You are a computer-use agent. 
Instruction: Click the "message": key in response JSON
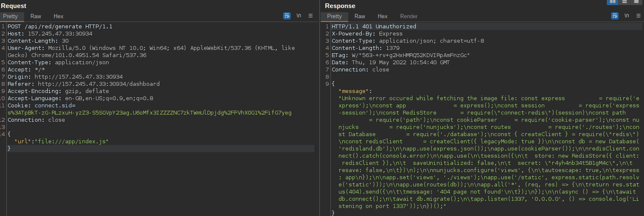pos(355,91)
